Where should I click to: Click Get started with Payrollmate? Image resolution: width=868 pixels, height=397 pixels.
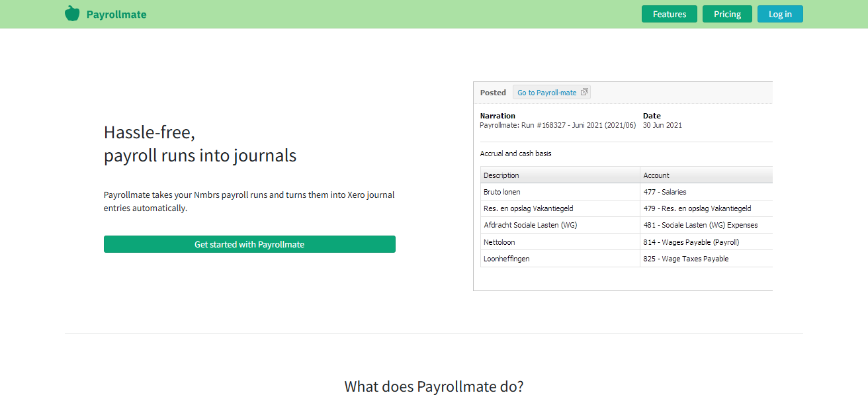pyautogui.click(x=249, y=244)
